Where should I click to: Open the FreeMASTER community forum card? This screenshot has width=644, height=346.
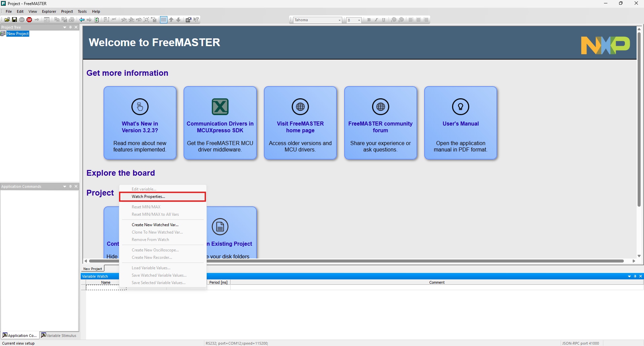pyautogui.click(x=380, y=123)
